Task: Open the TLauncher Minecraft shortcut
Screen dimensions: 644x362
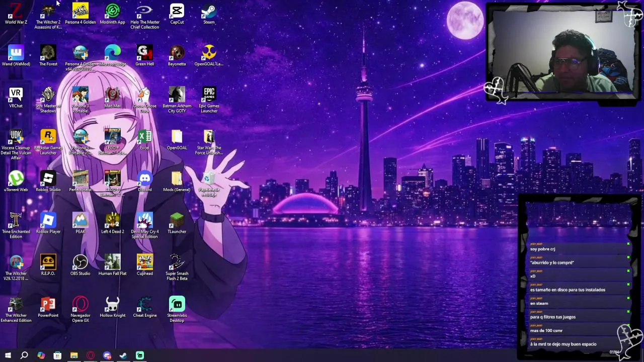Action: click(x=177, y=223)
